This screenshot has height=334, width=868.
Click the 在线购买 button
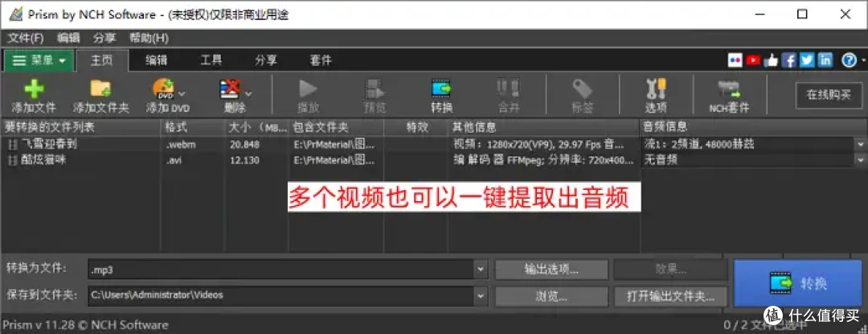pos(828,94)
